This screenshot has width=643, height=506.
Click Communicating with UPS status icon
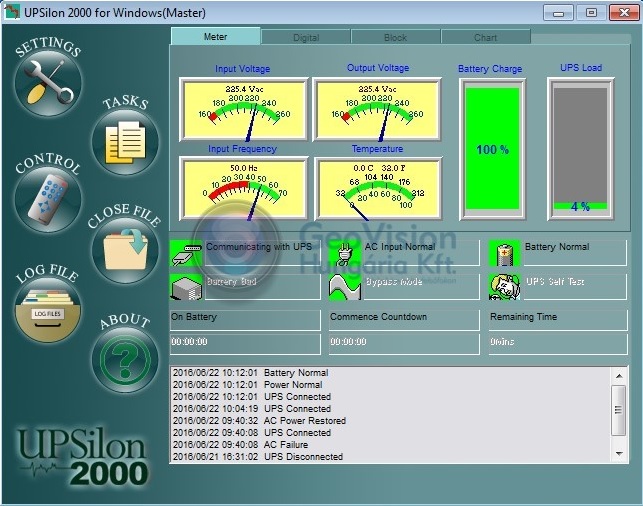[186, 253]
